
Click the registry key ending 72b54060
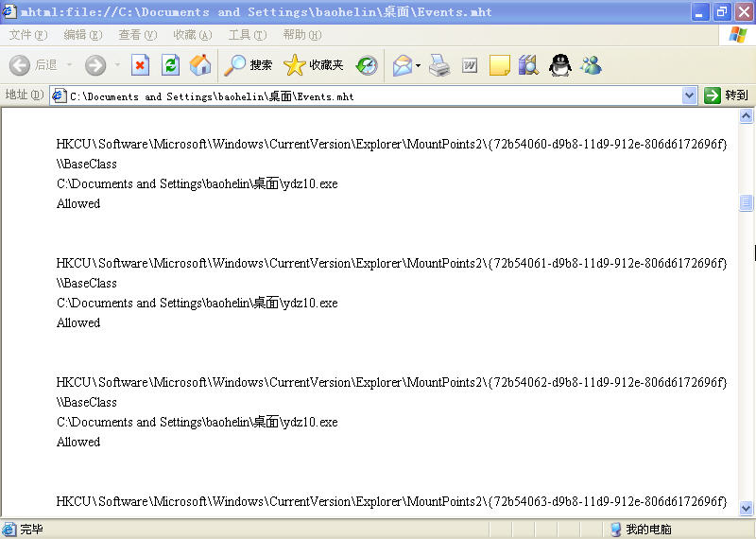tap(391, 144)
